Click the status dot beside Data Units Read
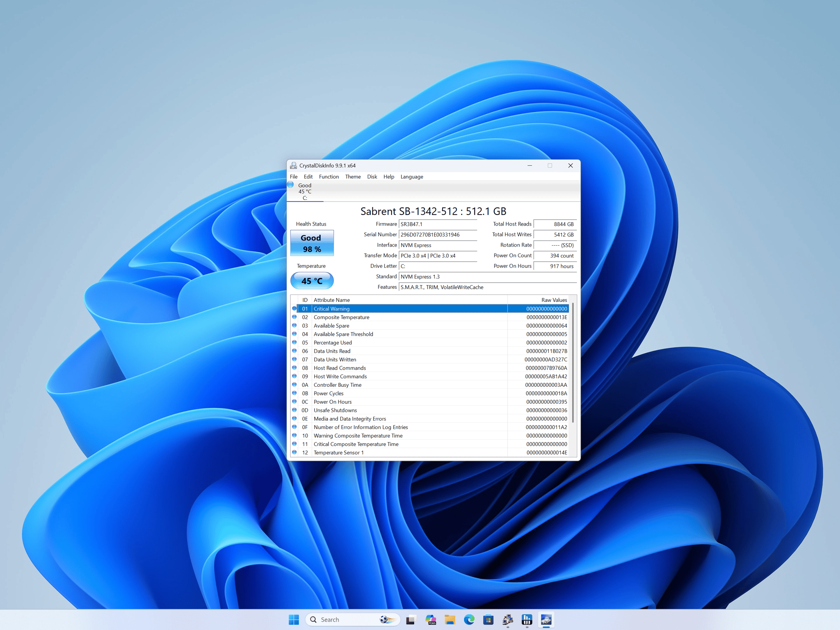This screenshot has height=630, width=840. (x=294, y=351)
